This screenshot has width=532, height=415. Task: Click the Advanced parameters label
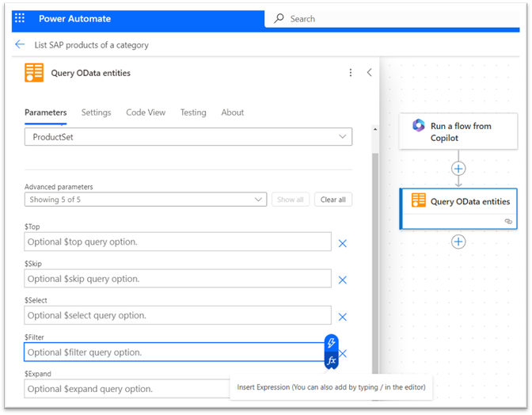[59, 187]
